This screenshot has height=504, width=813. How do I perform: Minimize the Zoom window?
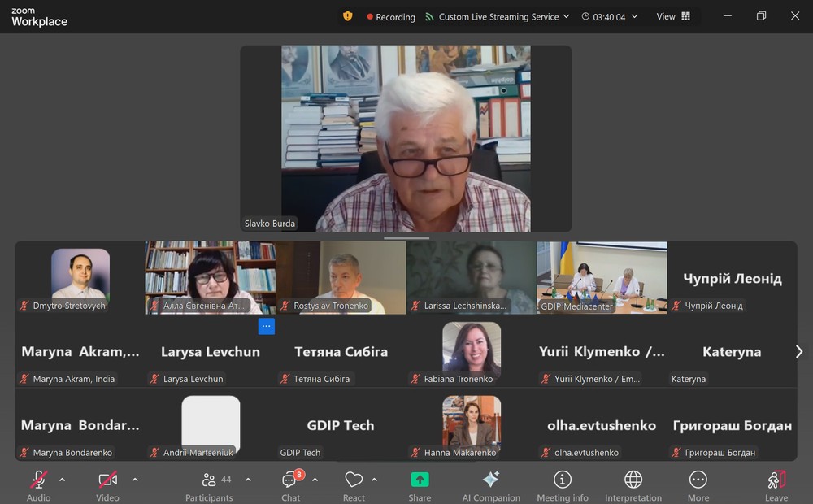coord(728,16)
